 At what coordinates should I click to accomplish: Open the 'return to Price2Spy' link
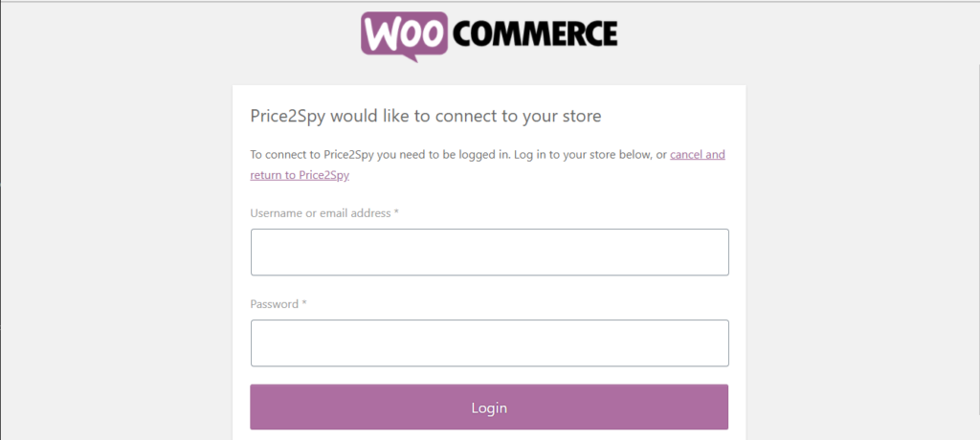click(300, 175)
